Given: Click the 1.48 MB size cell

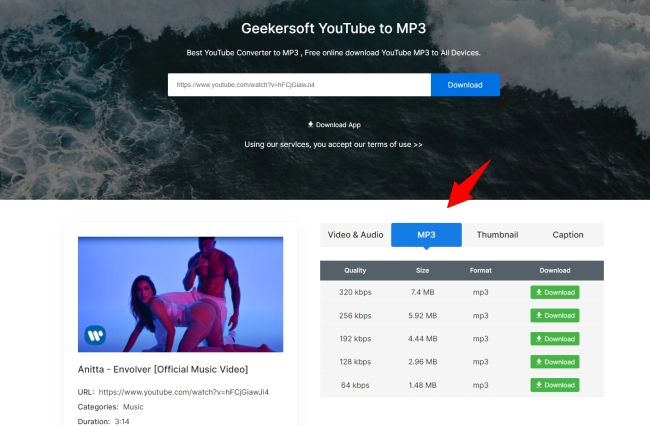Looking at the screenshot, I should [422, 385].
